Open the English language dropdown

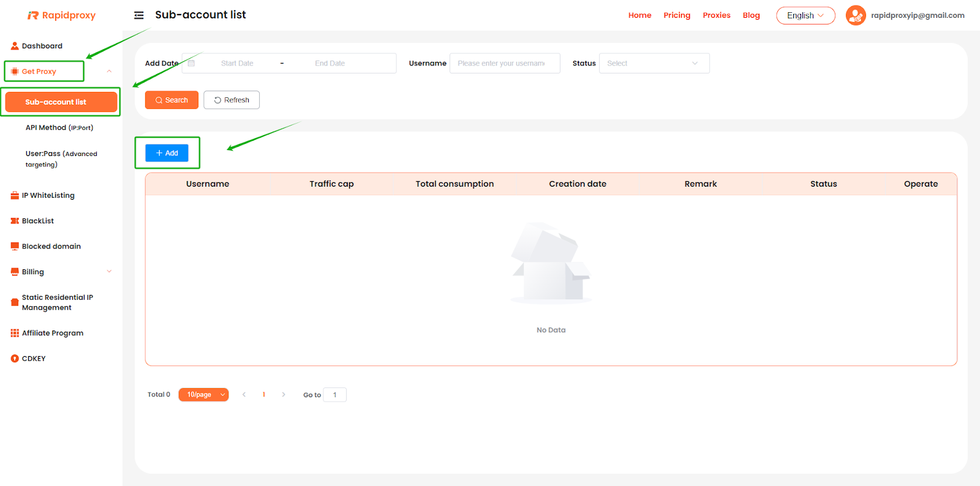[x=805, y=15]
